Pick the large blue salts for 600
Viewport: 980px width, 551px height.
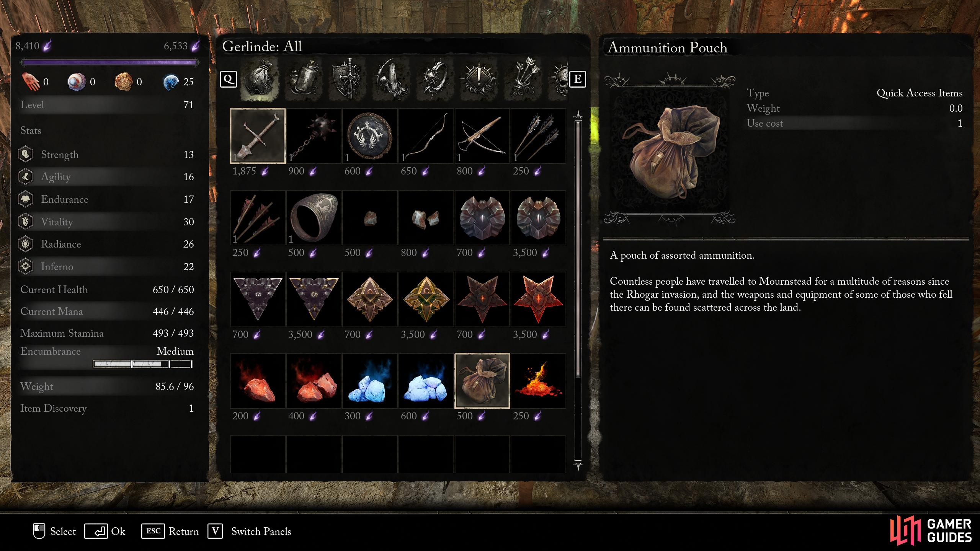click(x=426, y=381)
